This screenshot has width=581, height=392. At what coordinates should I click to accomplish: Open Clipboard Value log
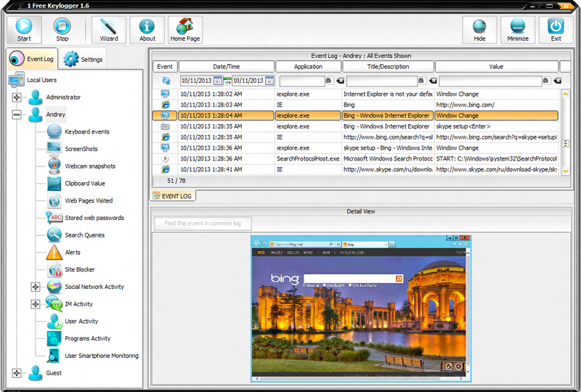click(85, 184)
